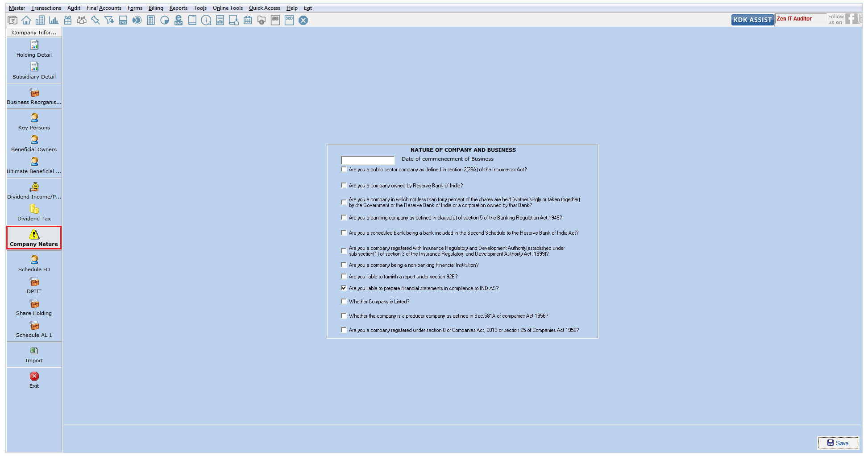Viewport: 868px width, 456px height.
Task: Open Holding Detail in the sidebar
Action: [x=34, y=49]
